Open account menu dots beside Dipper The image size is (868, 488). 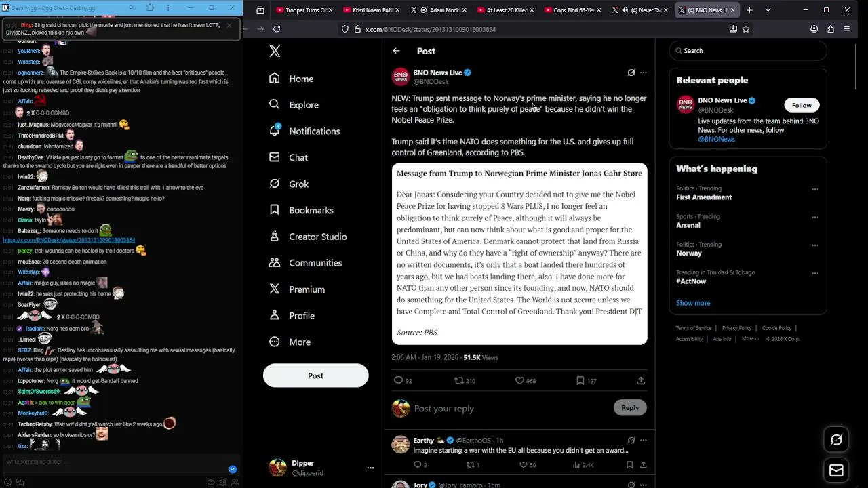tap(370, 468)
